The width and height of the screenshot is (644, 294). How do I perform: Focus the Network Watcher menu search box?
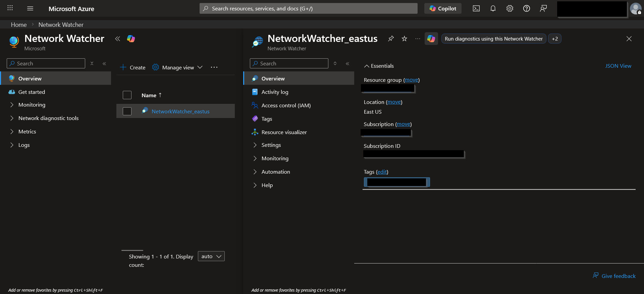(x=46, y=63)
